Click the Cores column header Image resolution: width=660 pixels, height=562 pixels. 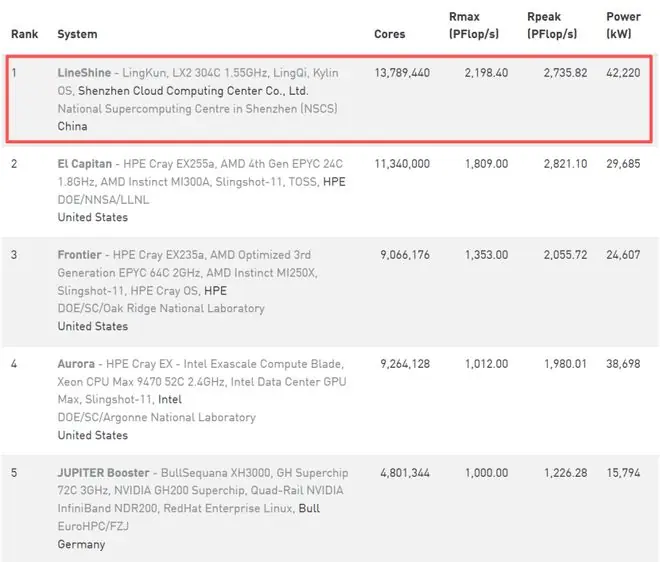tap(390, 34)
